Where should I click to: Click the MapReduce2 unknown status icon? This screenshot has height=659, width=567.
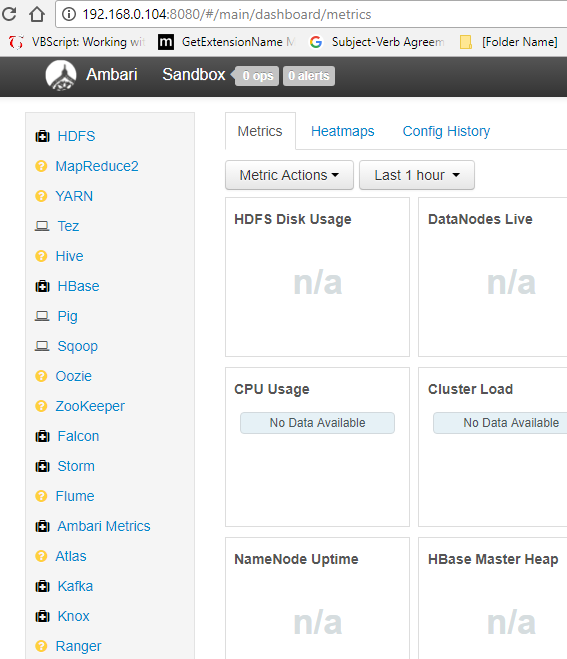[x=41, y=166]
